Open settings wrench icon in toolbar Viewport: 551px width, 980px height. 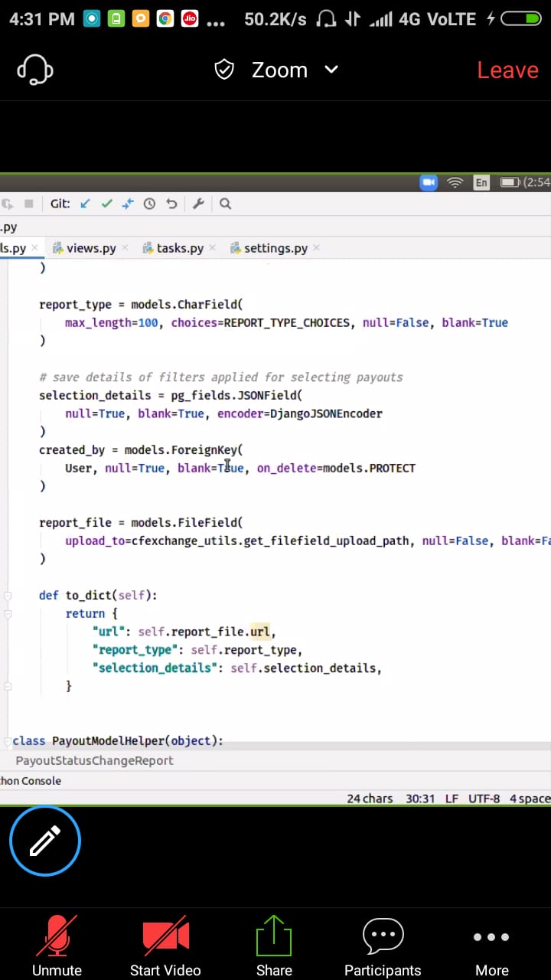coord(198,204)
